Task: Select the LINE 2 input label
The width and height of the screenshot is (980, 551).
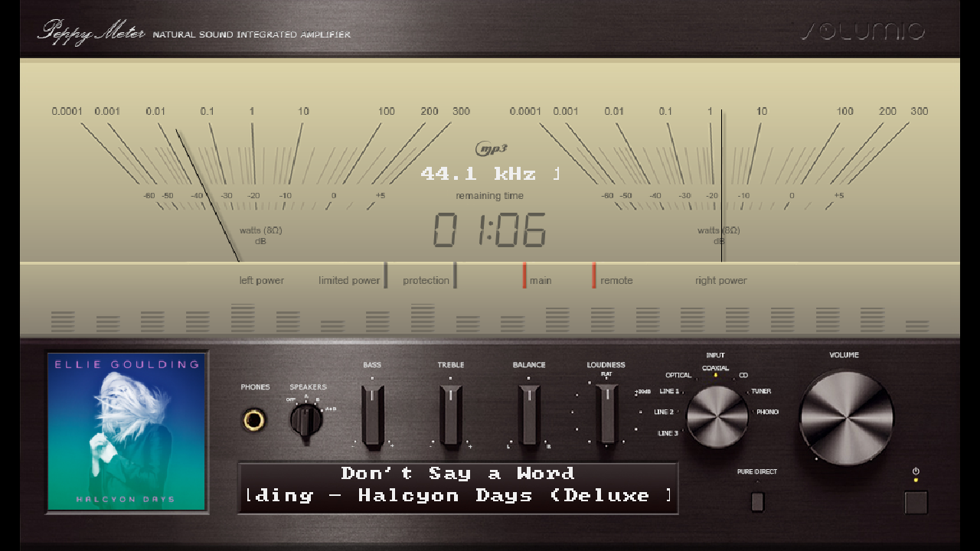Action: (664, 412)
